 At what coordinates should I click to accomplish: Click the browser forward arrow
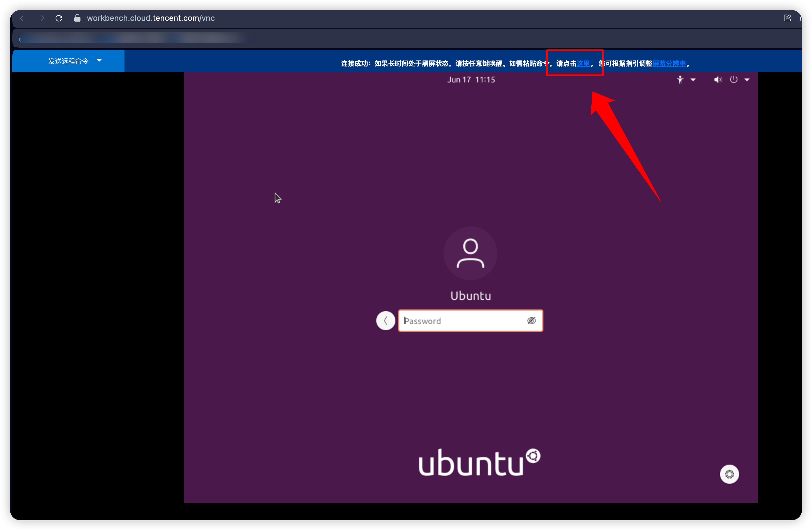point(42,18)
